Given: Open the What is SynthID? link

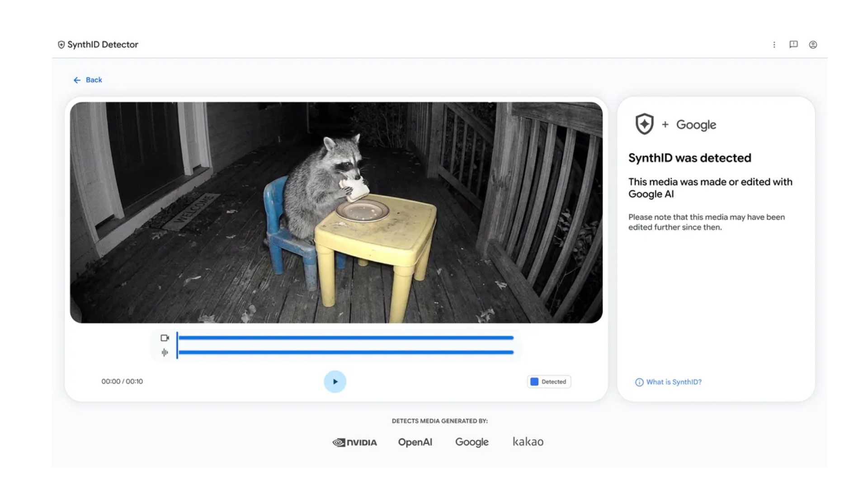Looking at the screenshot, I should point(674,382).
